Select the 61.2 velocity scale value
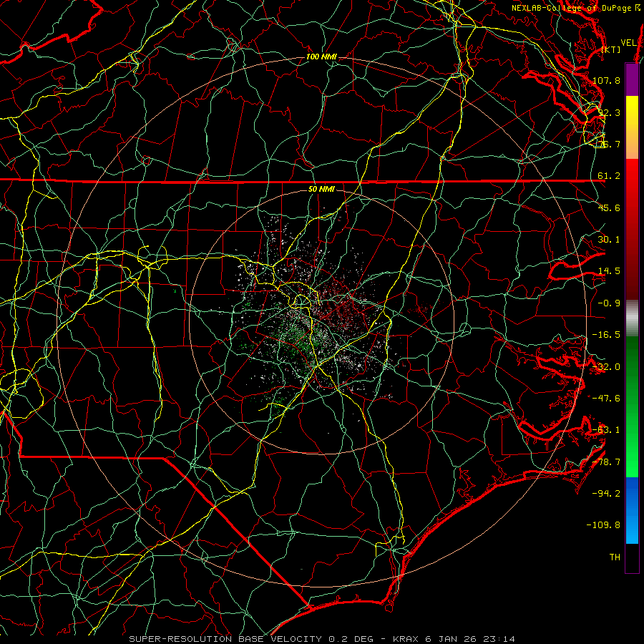 coord(609,176)
